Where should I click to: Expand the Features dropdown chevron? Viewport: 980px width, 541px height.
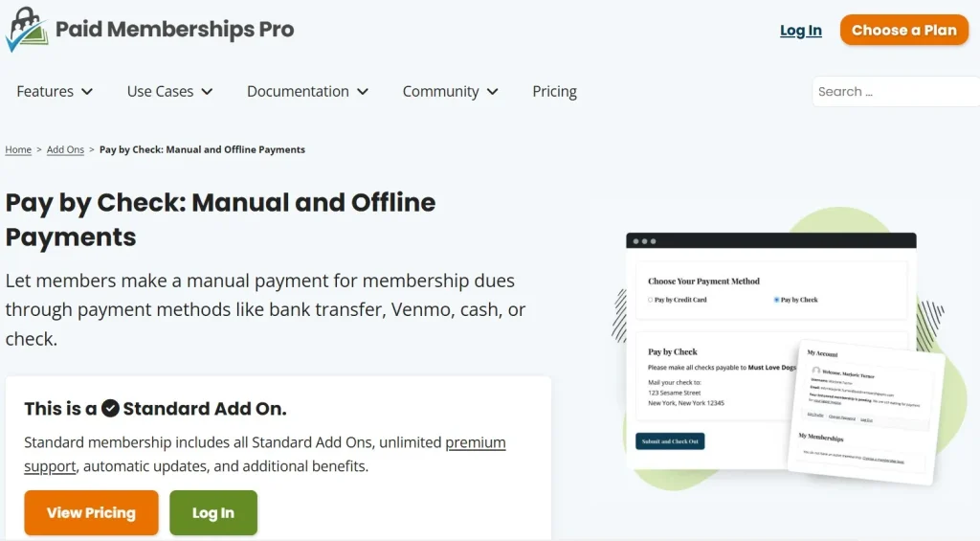click(x=87, y=92)
